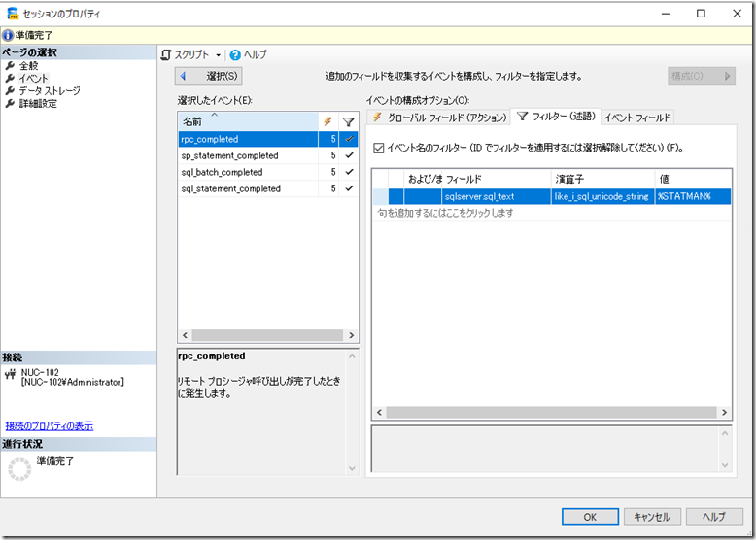The height and width of the screenshot is (540, 756).
Task: Click the lightning bolt actions column header
Action: 327,122
